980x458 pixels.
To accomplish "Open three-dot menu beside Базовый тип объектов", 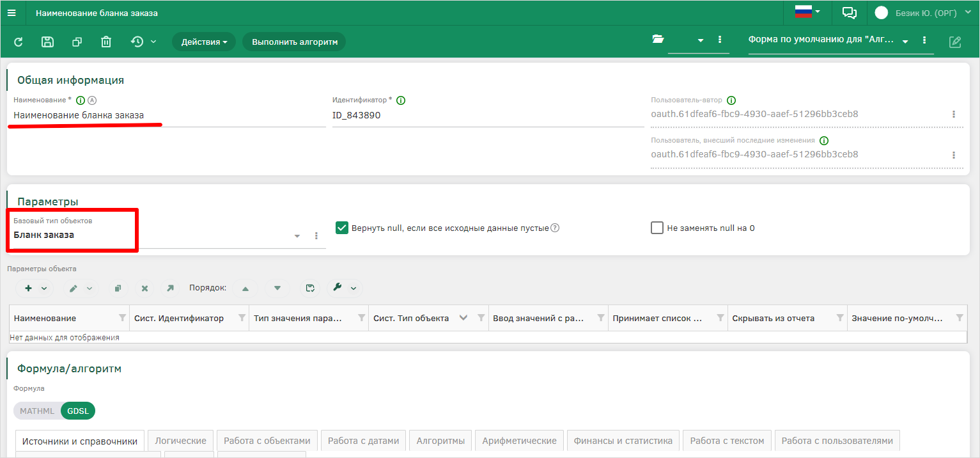I will [x=316, y=236].
